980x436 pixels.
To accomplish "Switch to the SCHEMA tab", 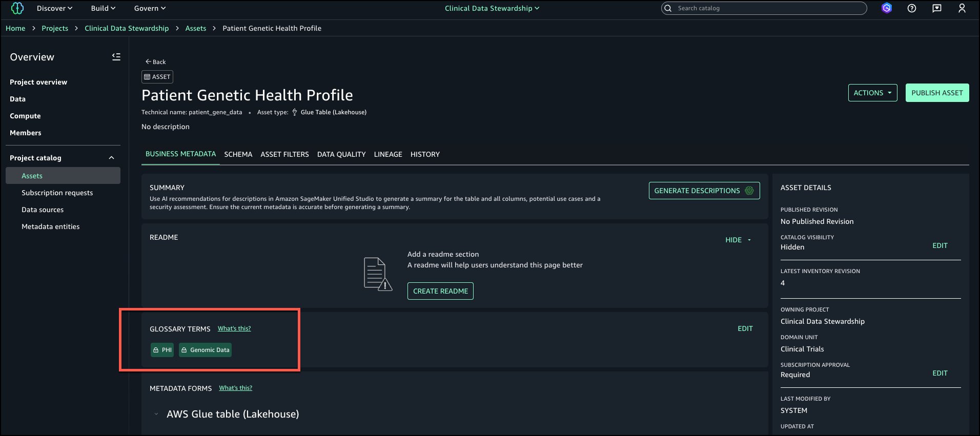I will [x=238, y=154].
